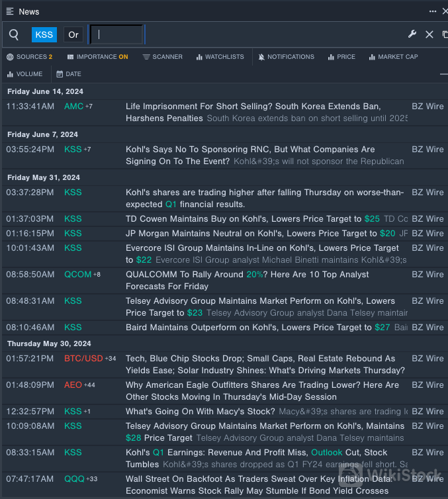This screenshot has height=499, width=448.
Task: Click the copy window icon in search bar
Action: pos(445,34)
